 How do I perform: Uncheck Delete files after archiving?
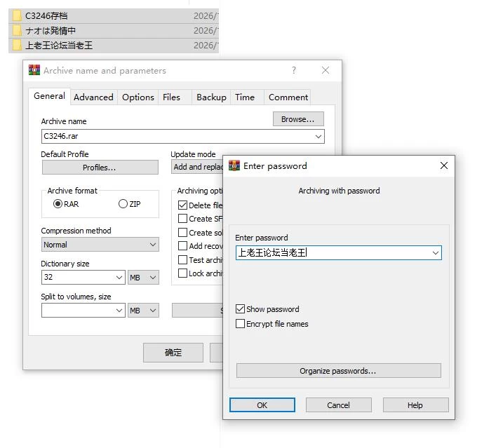[182, 205]
